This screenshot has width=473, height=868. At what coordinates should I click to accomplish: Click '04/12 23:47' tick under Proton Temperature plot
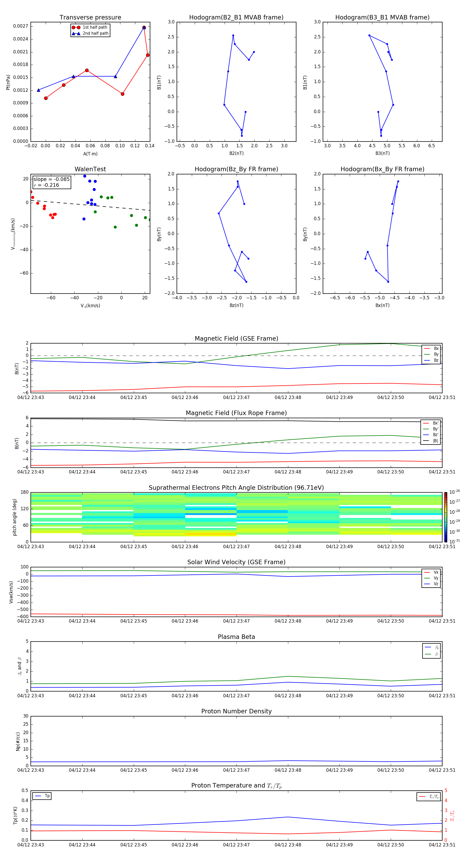click(236, 845)
